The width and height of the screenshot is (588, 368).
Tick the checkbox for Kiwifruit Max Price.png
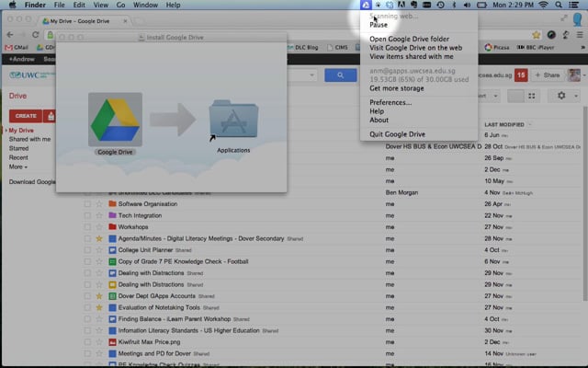tap(87, 342)
